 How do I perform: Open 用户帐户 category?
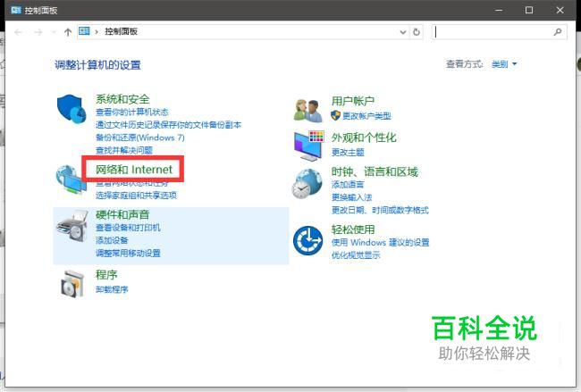353,101
